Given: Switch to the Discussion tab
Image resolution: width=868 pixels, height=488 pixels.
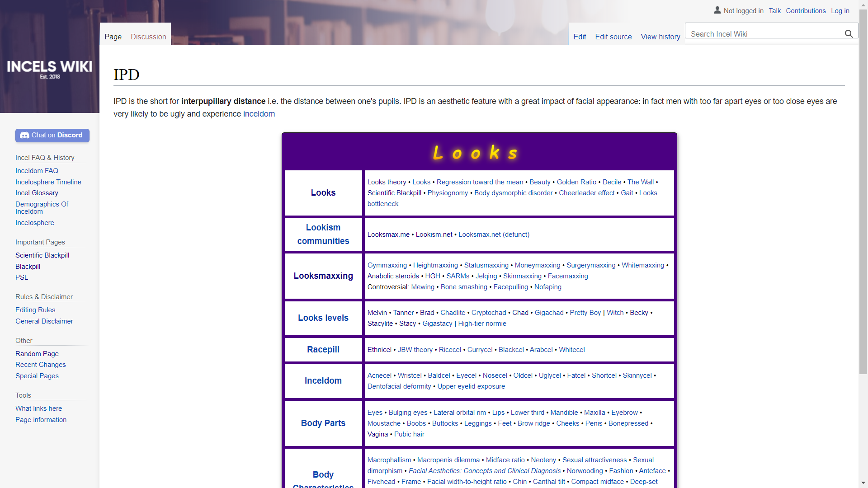Looking at the screenshot, I should tap(148, 37).
